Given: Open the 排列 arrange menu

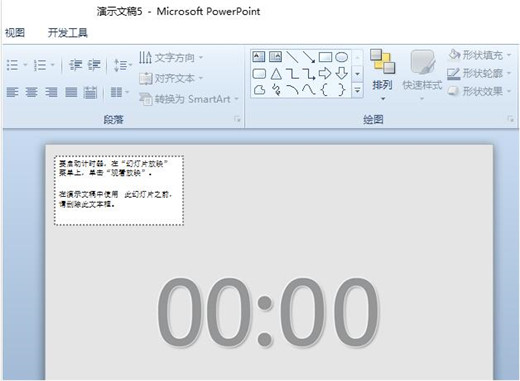Looking at the screenshot, I should (x=382, y=75).
